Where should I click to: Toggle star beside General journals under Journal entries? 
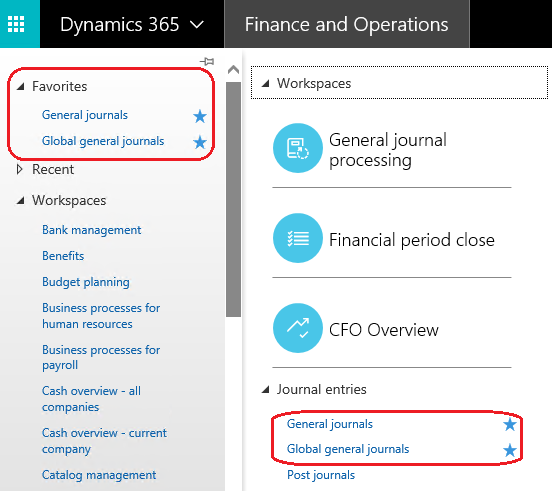pyautogui.click(x=510, y=424)
